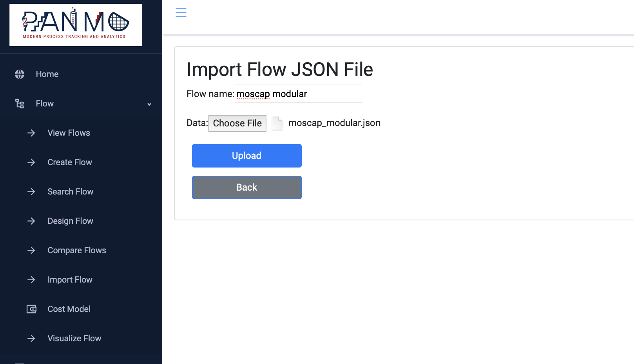Click the Flow name label

pos(210,94)
